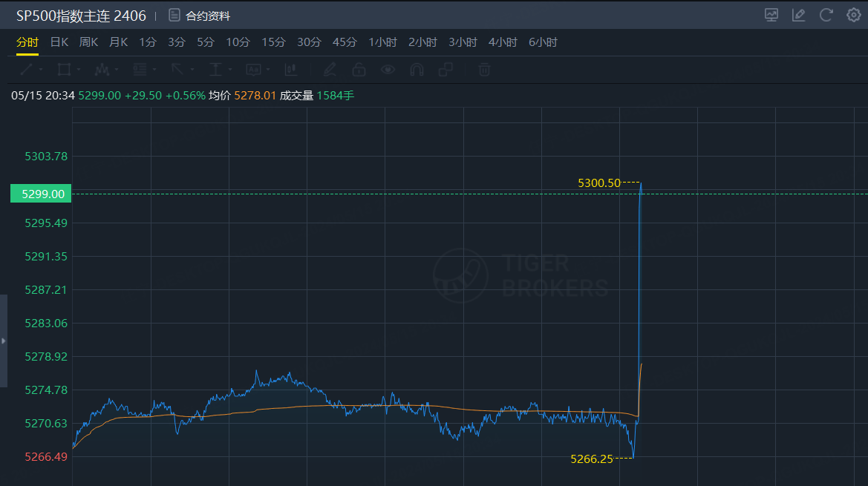Screen dimensions: 868x486
Task: Expand text annotation tool options
Action: 268,70
